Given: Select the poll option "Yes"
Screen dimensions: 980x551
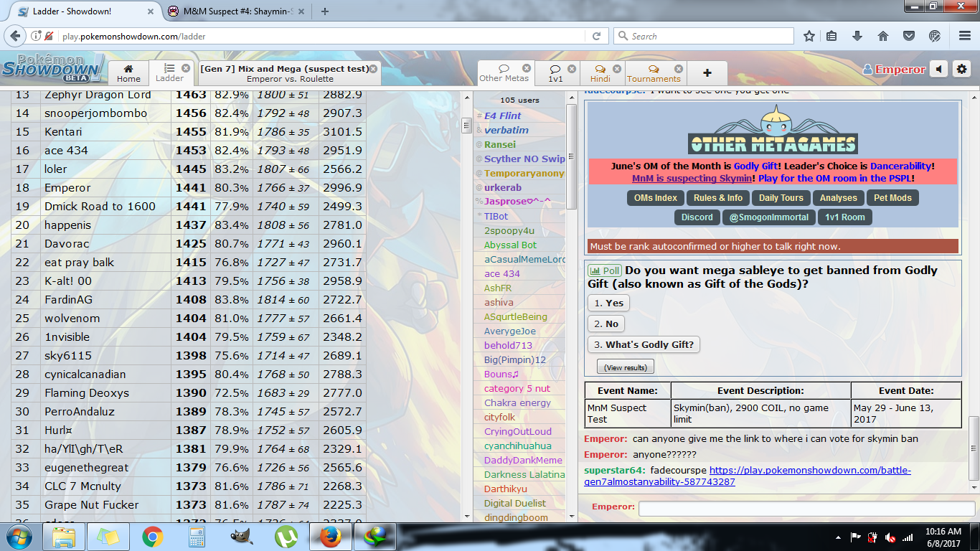Looking at the screenshot, I should click(x=608, y=303).
